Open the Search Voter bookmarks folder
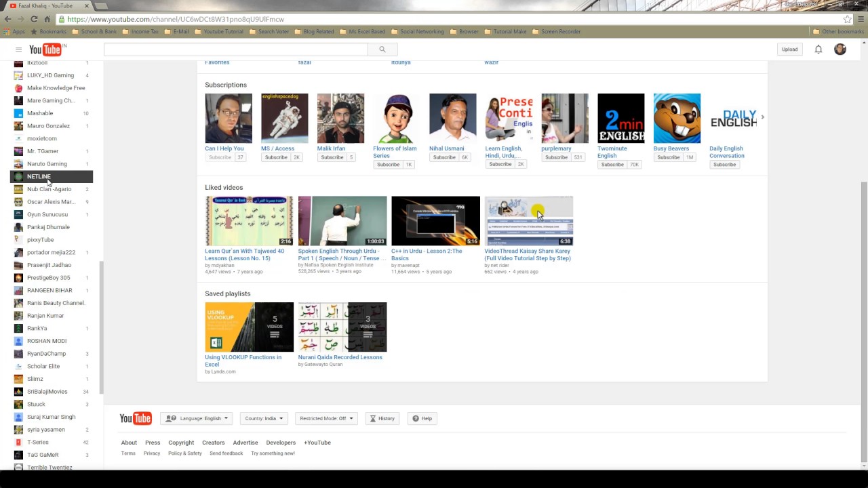 [x=269, y=32]
